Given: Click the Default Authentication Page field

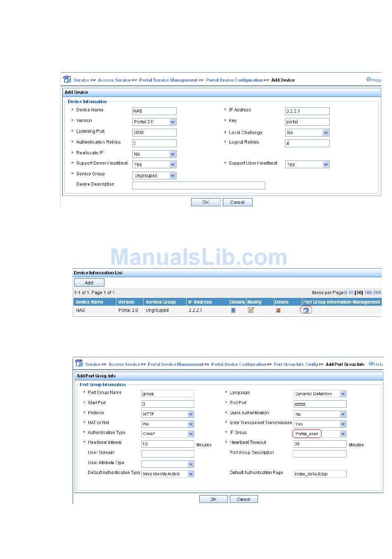Looking at the screenshot, I should click(320, 474).
